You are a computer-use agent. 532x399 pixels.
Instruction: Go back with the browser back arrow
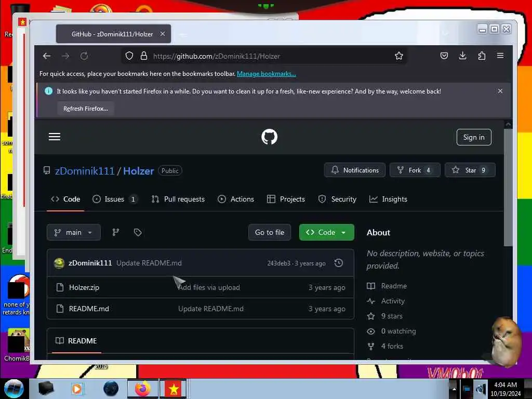point(47,56)
